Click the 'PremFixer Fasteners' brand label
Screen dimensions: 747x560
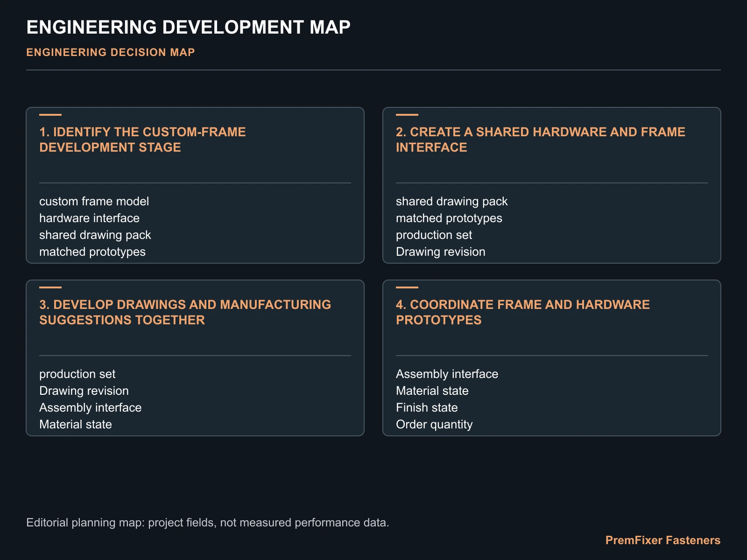(x=663, y=540)
